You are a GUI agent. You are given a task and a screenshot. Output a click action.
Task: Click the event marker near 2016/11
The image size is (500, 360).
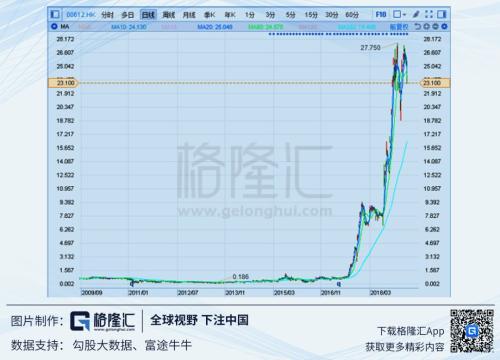click(x=339, y=284)
